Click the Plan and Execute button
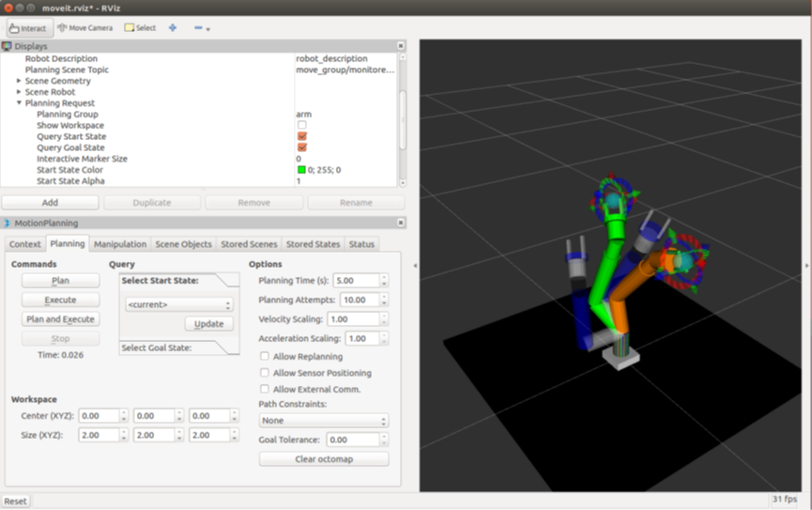The width and height of the screenshot is (812, 510). (61, 319)
